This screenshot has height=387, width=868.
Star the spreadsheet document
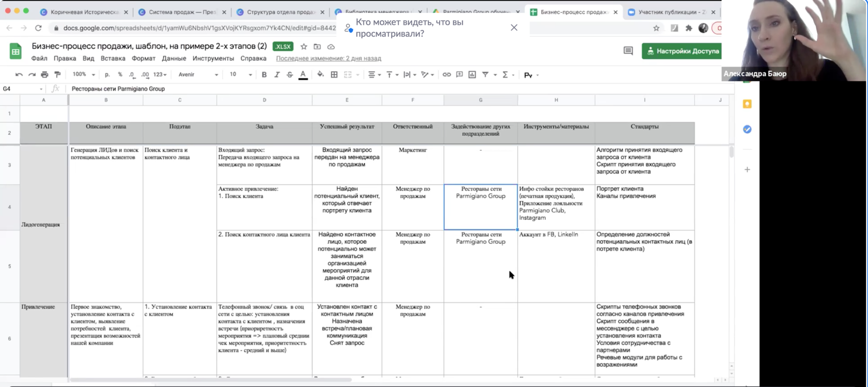tap(304, 47)
